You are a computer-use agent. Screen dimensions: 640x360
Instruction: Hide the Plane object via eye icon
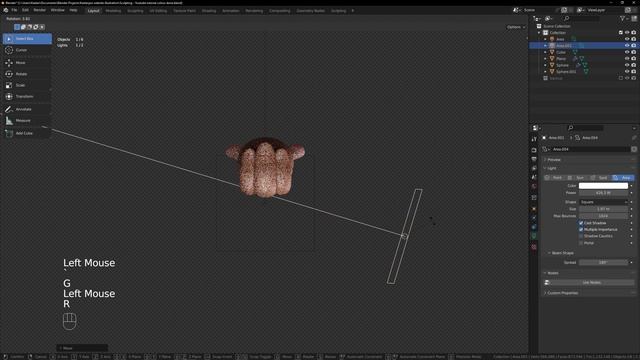(x=627, y=59)
